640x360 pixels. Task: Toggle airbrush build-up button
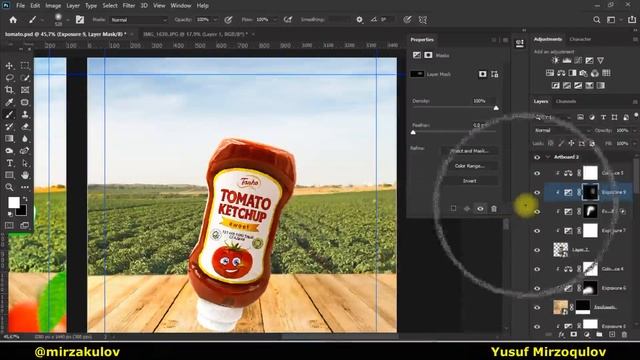pyautogui.click(x=288, y=20)
